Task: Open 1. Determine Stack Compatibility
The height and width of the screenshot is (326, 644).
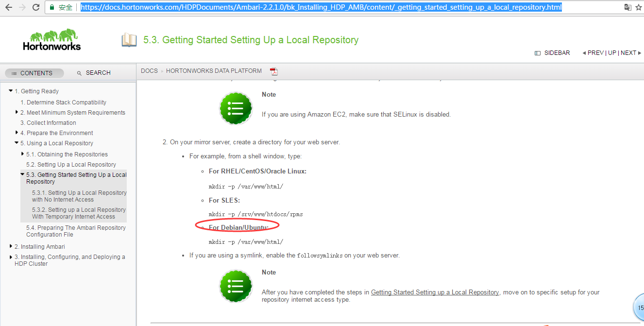Action: click(x=63, y=103)
